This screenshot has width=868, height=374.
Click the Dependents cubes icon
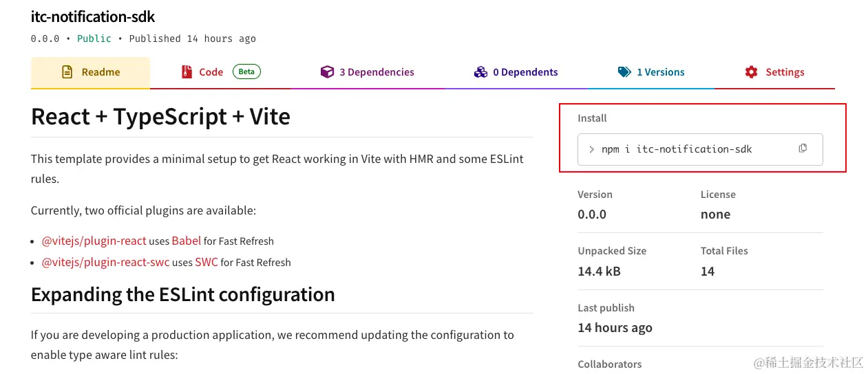click(480, 72)
